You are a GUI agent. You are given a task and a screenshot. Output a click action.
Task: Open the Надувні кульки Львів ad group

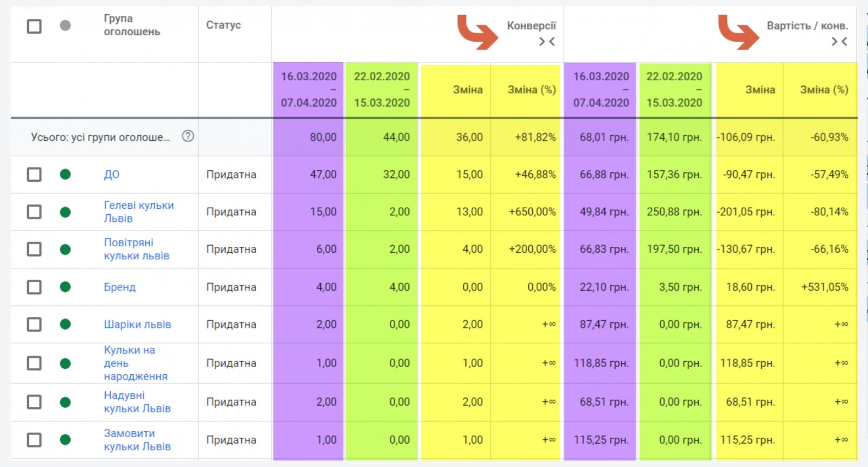(x=137, y=402)
